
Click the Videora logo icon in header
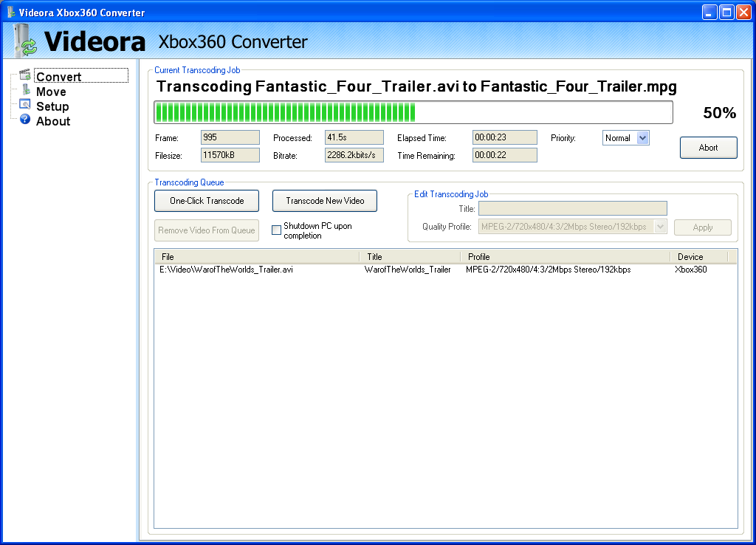point(24,41)
